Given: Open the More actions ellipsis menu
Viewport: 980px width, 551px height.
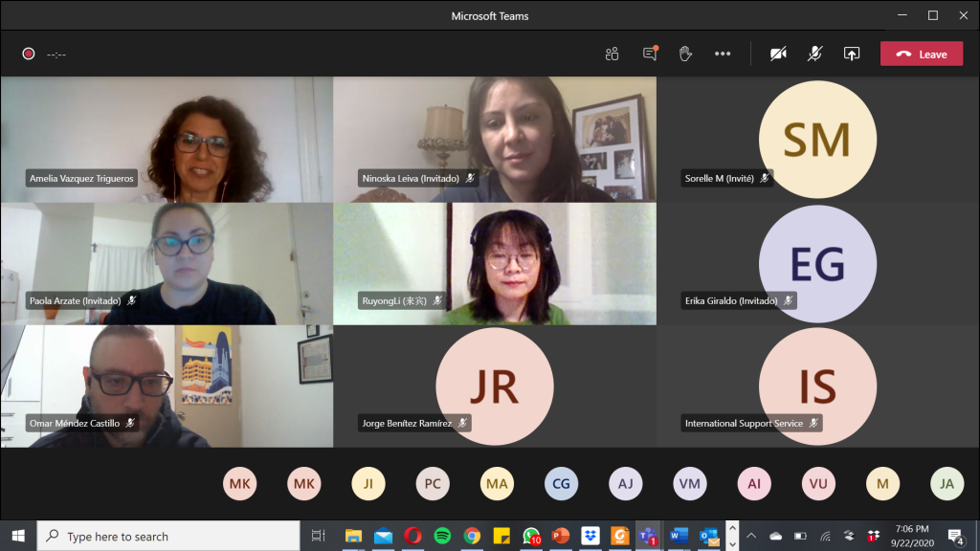Looking at the screenshot, I should pyautogui.click(x=723, y=54).
